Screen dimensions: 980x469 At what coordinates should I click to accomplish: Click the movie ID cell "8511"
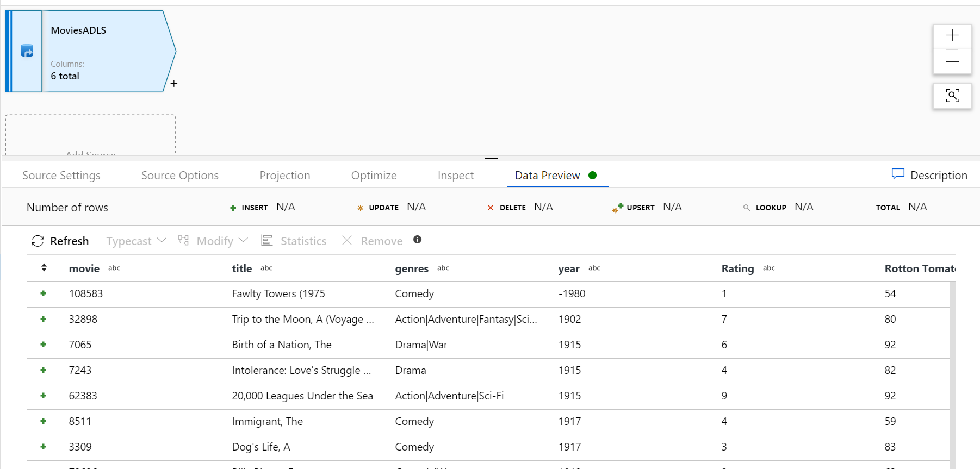(x=80, y=421)
